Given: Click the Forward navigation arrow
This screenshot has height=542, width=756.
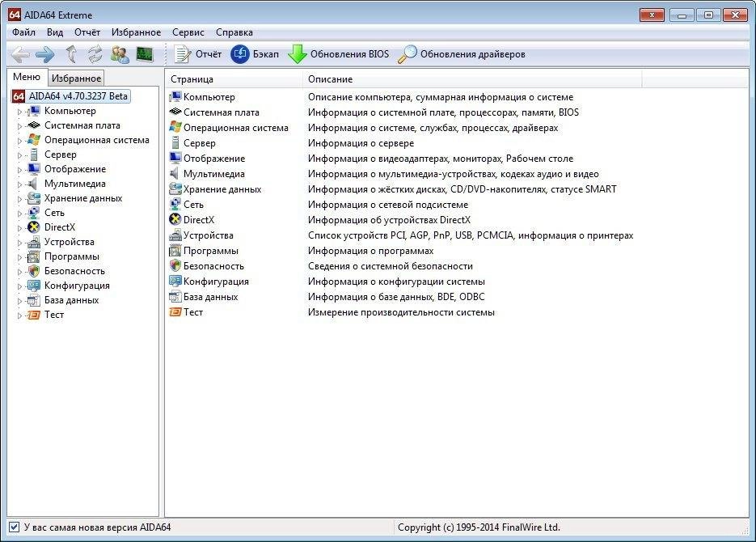Looking at the screenshot, I should coord(44,54).
